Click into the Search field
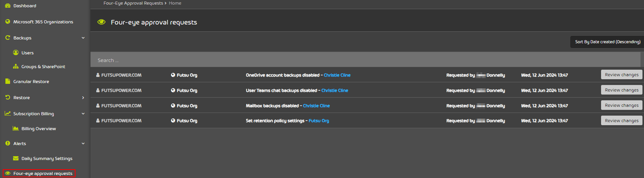The width and height of the screenshot is (644, 178). pyautogui.click(x=365, y=60)
